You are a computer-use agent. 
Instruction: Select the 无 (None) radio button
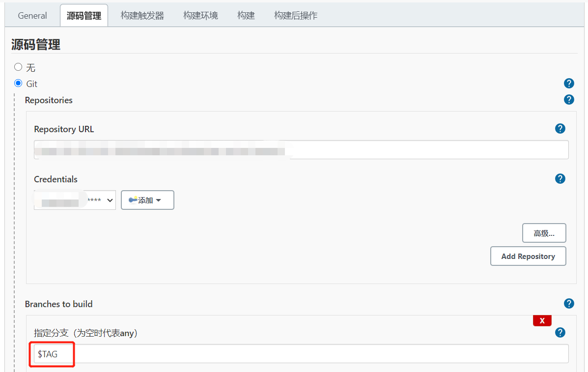coord(19,67)
